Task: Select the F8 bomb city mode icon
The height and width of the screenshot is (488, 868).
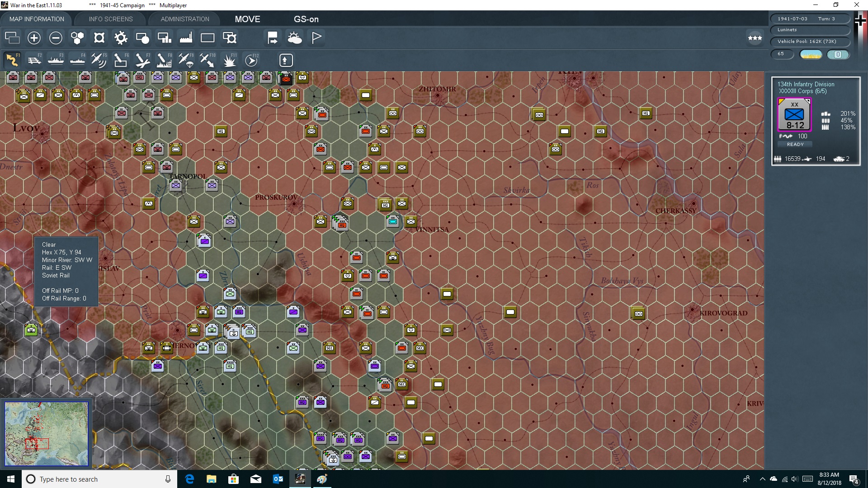Action: coord(164,60)
